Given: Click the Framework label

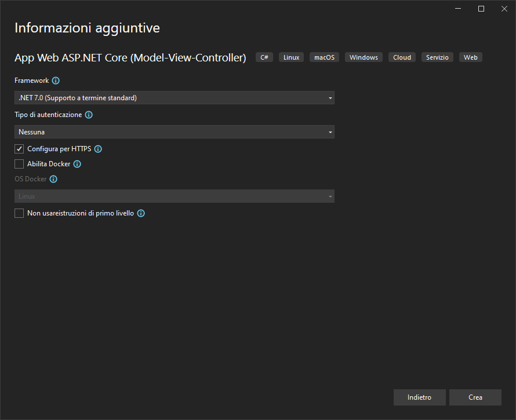Looking at the screenshot, I should tap(31, 81).
